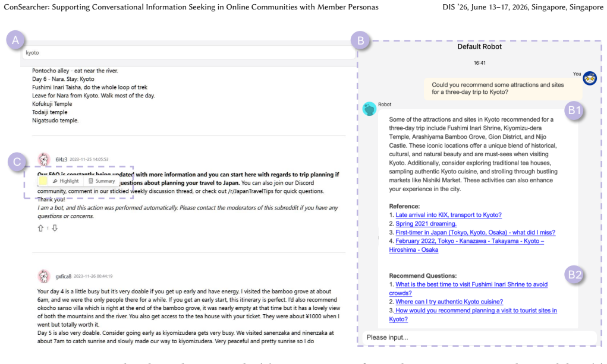Click the user message about three-day Kyoto trip
The height and width of the screenshot is (364, 607).
[x=502, y=88]
